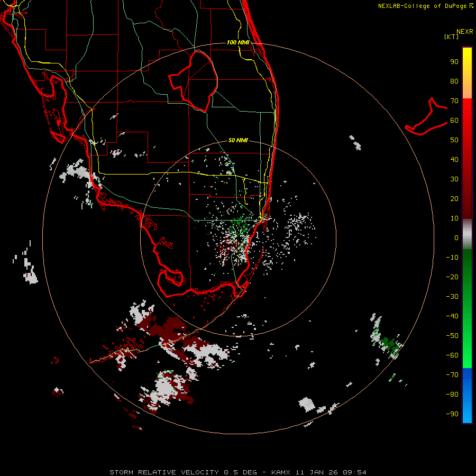Click the 0 knot scale label
The height and width of the screenshot is (476, 476).
click(456, 238)
